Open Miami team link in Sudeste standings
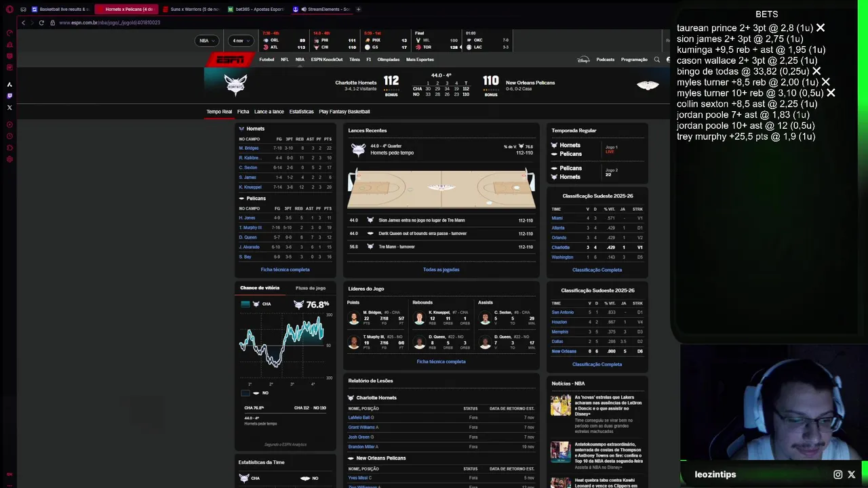The image size is (868, 488). coord(557,218)
